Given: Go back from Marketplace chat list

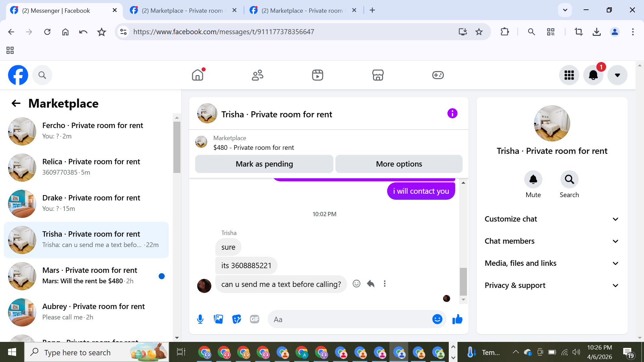Looking at the screenshot, I should point(16,103).
